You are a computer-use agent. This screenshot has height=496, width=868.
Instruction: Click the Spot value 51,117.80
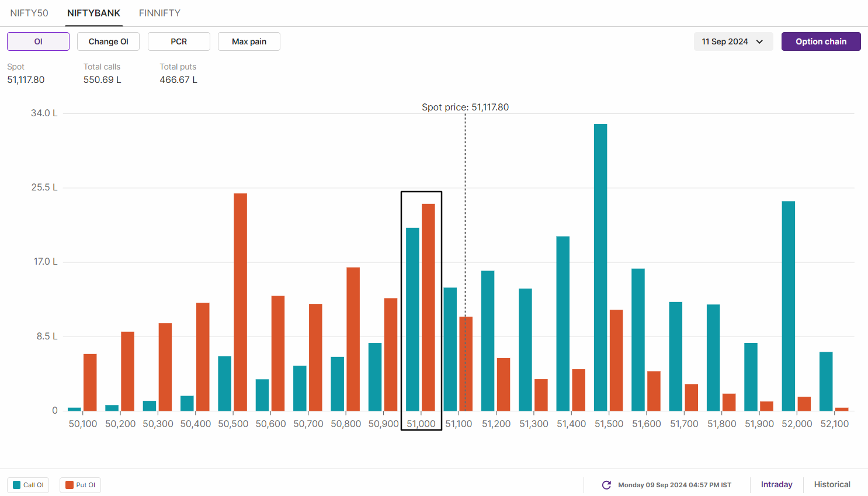[26, 79]
